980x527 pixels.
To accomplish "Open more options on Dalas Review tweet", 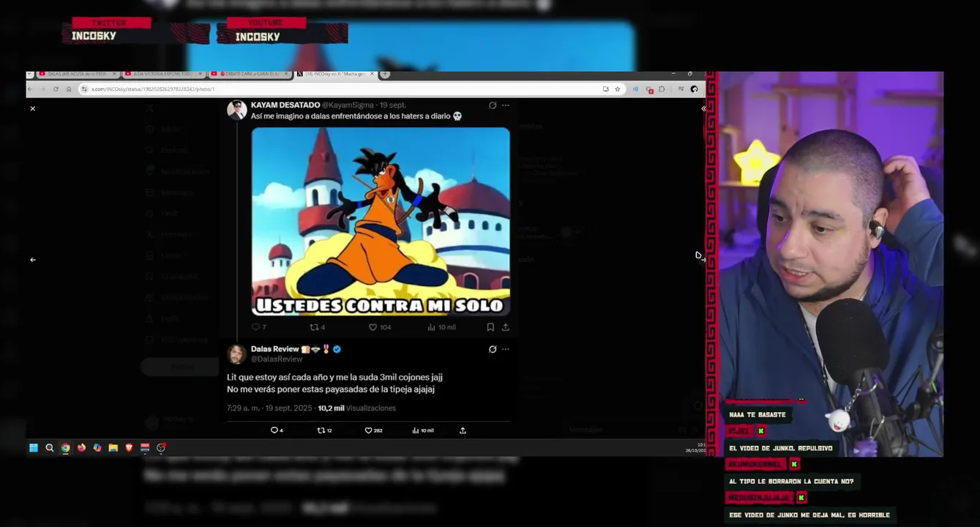I will (x=505, y=349).
